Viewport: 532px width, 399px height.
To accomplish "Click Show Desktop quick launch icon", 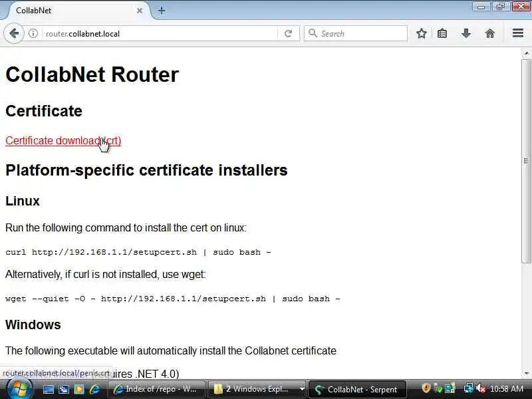I will pos(48,389).
